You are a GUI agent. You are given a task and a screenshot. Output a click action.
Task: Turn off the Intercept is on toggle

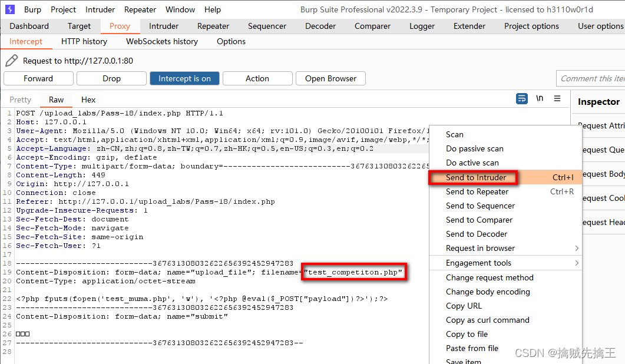tap(184, 78)
